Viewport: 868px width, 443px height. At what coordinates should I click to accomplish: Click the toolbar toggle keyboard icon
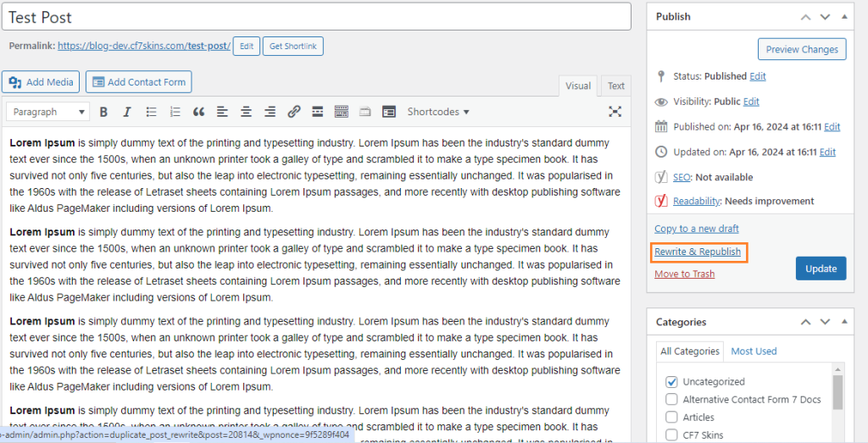point(342,112)
